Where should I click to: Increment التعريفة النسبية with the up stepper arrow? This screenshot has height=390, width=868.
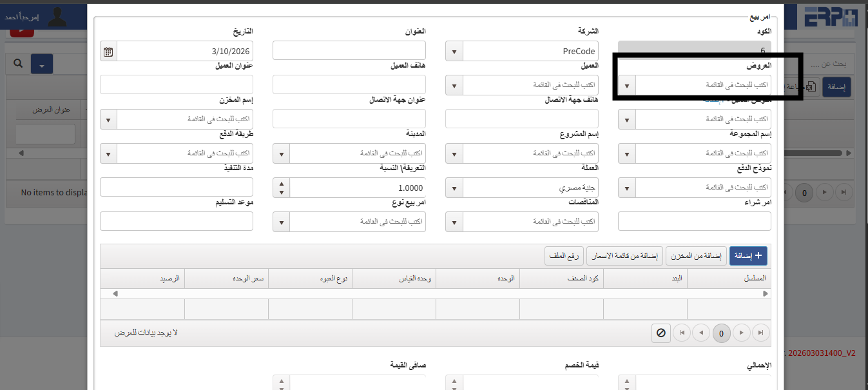(x=280, y=184)
